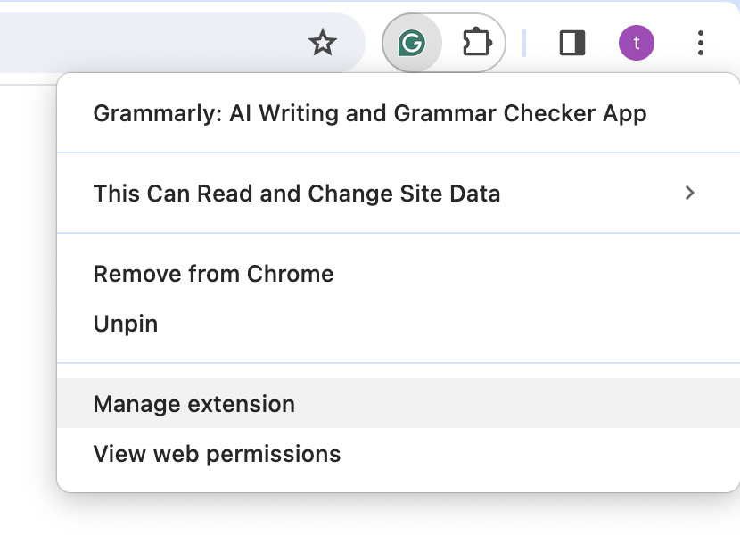Viewport: 740px width, 560px height.
Task: Open the purple profile avatar
Action: pos(637,43)
